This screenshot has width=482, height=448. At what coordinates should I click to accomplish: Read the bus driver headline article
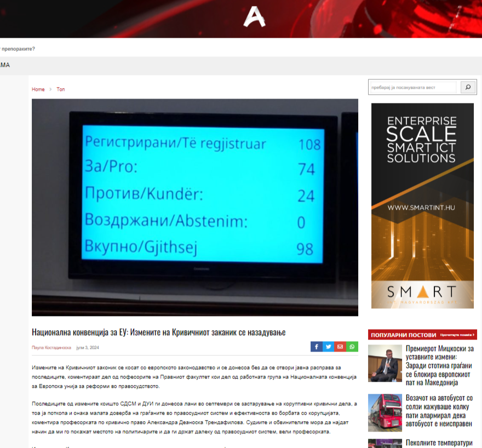coord(439,411)
